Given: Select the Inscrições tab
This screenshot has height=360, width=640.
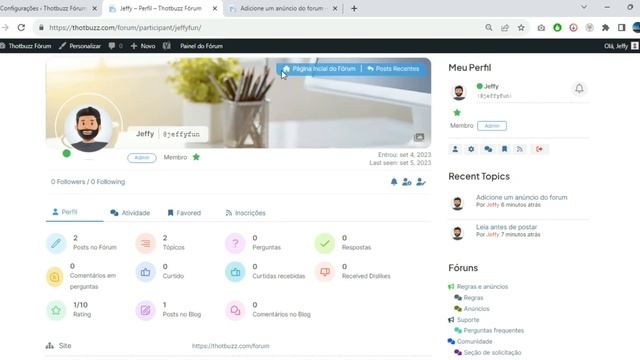Looking at the screenshot, I should 245,213.
